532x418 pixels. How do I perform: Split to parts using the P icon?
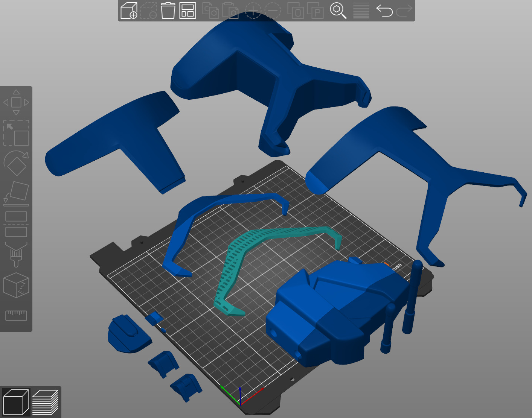315,10
